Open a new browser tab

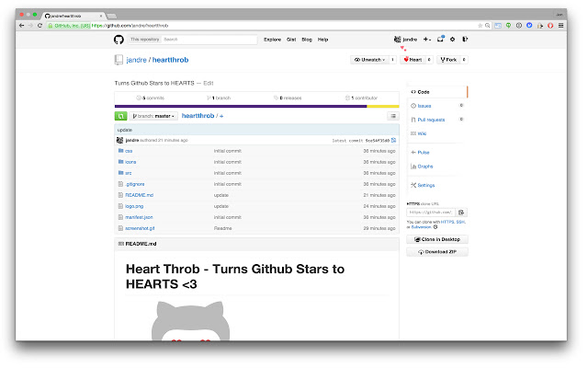coord(111,17)
